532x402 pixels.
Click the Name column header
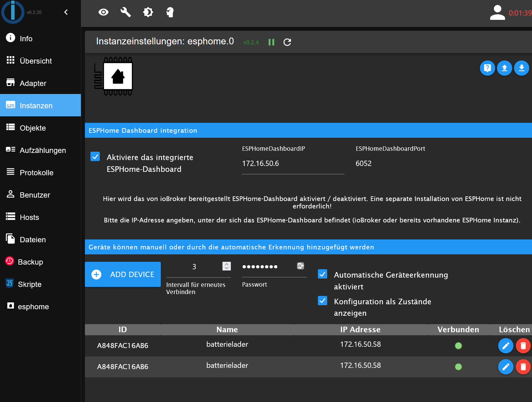click(x=227, y=329)
